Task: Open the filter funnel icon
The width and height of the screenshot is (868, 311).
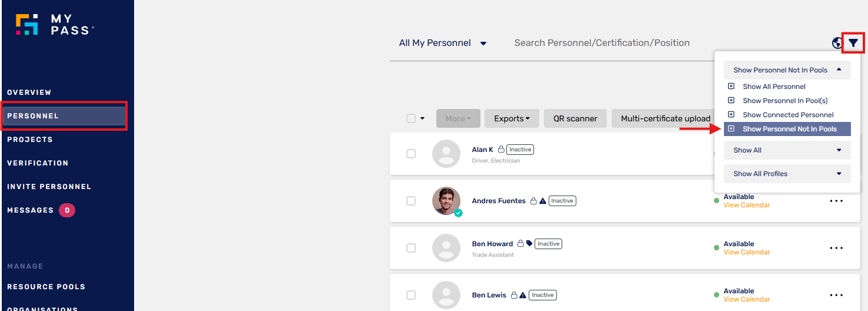Action: tap(853, 43)
